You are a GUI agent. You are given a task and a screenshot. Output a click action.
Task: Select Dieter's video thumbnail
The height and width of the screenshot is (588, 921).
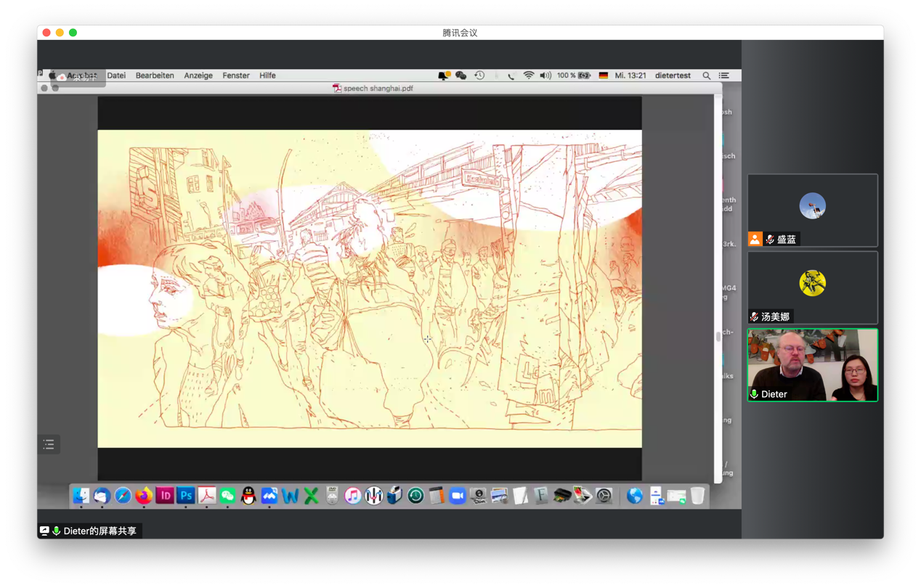pos(812,364)
